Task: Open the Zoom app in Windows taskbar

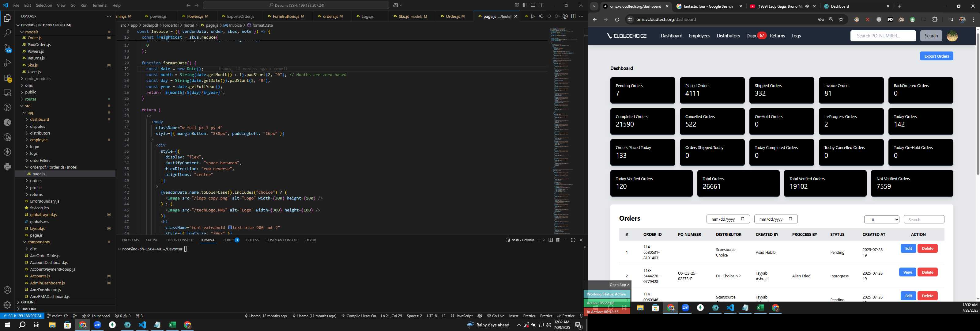Action: tap(97, 325)
